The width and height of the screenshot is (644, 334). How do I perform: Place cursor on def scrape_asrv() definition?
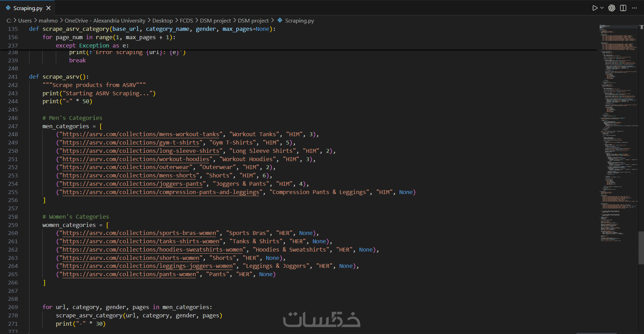pyautogui.click(x=59, y=77)
